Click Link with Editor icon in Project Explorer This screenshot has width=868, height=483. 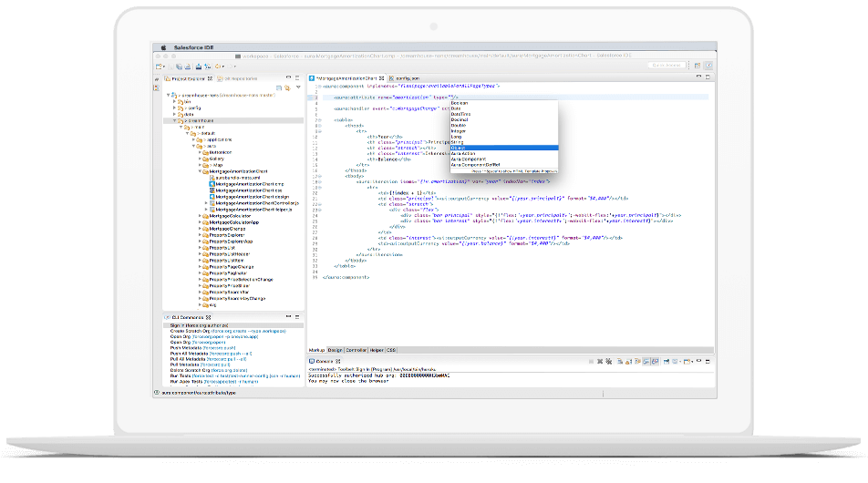[287, 87]
